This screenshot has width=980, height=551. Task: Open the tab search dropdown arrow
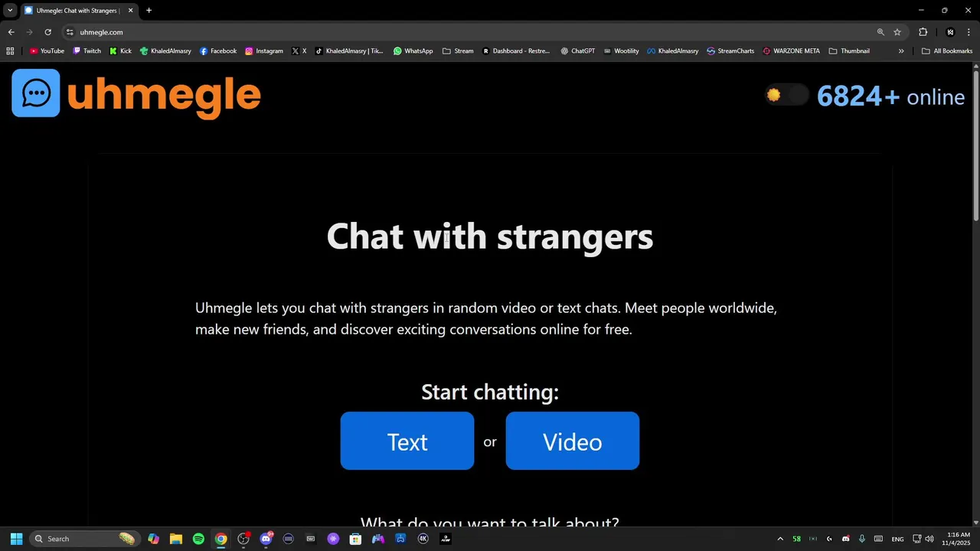pyautogui.click(x=10, y=11)
